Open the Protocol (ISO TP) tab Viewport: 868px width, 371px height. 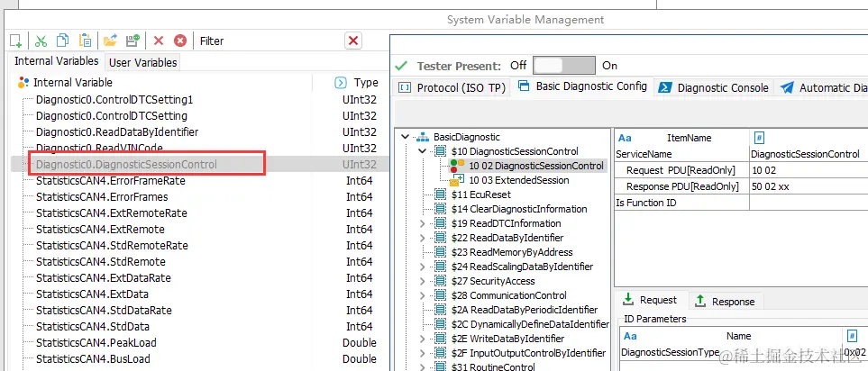tap(452, 87)
